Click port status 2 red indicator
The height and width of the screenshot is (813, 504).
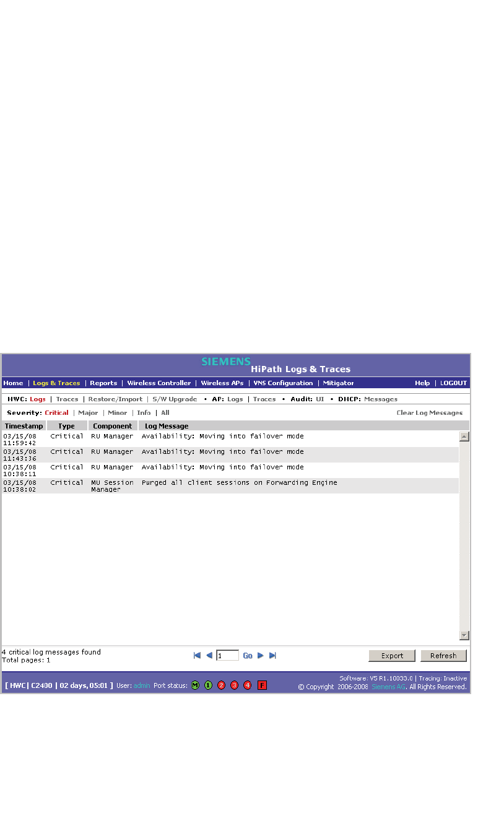(x=221, y=685)
